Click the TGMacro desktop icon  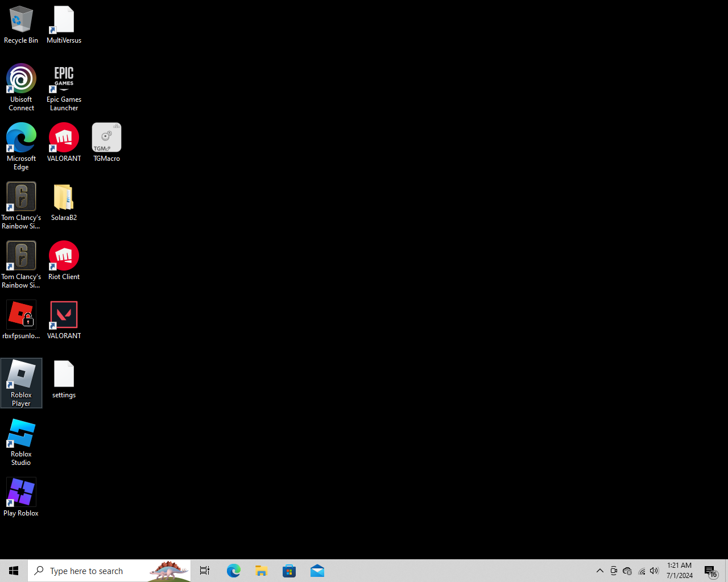(x=106, y=143)
